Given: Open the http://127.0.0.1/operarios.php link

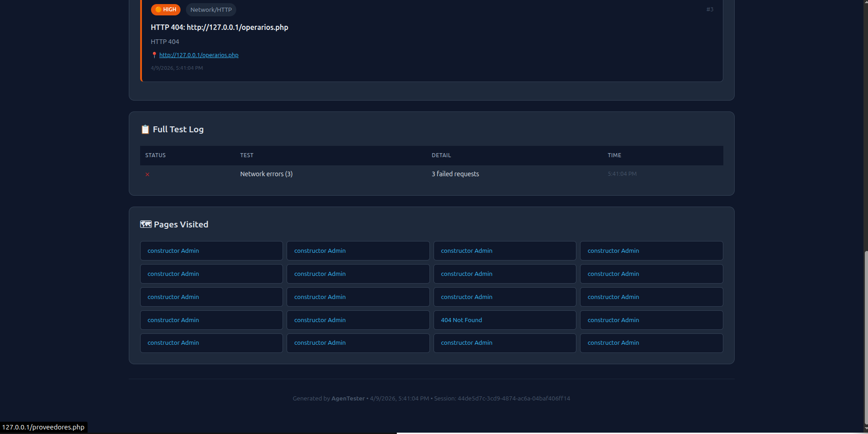Looking at the screenshot, I should click(199, 55).
